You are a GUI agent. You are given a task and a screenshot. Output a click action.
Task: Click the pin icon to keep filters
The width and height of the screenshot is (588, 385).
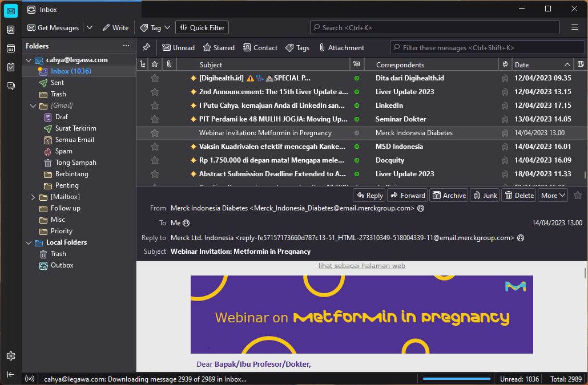click(x=146, y=48)
